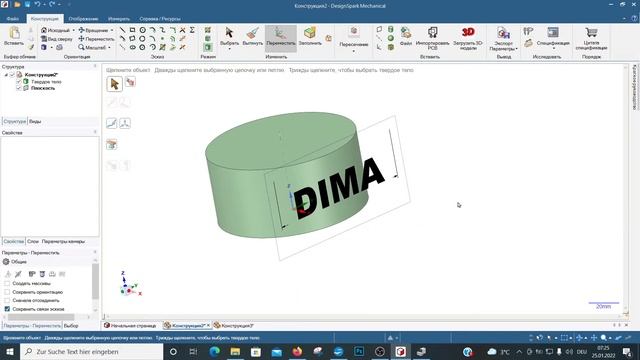
Task: Click the select arrow tool guide in viewport
Action: pos(114,84)
